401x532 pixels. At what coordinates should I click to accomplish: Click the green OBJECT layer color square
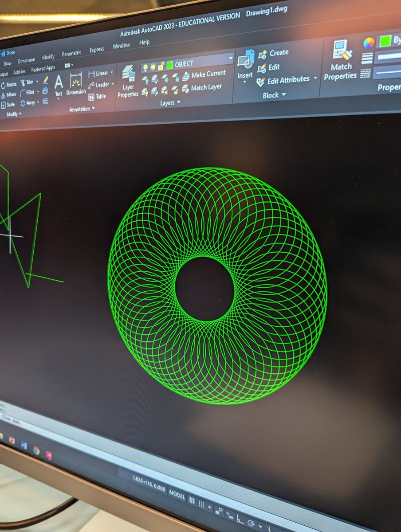coord(169,65)
